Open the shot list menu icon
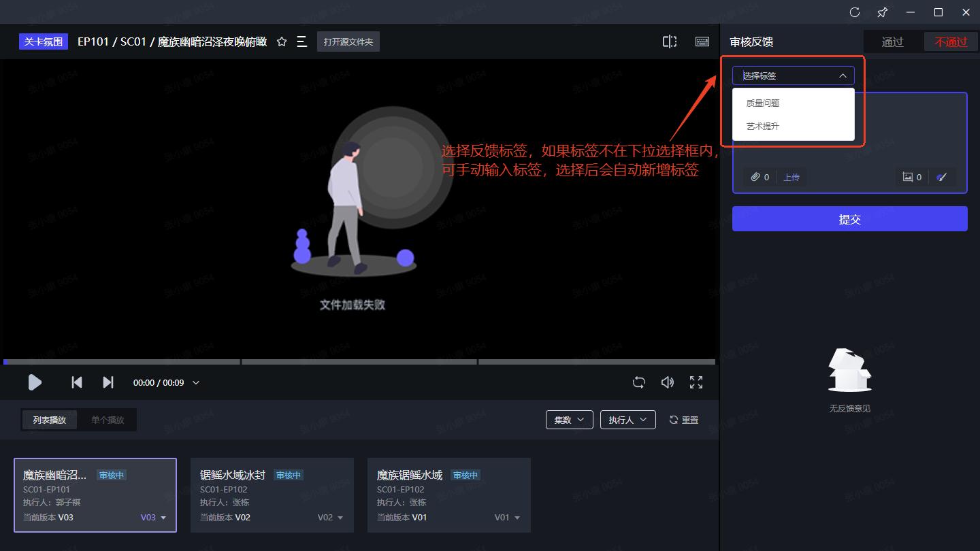The height and width of the screenshot is (551, 980). [x=302, y=42]
